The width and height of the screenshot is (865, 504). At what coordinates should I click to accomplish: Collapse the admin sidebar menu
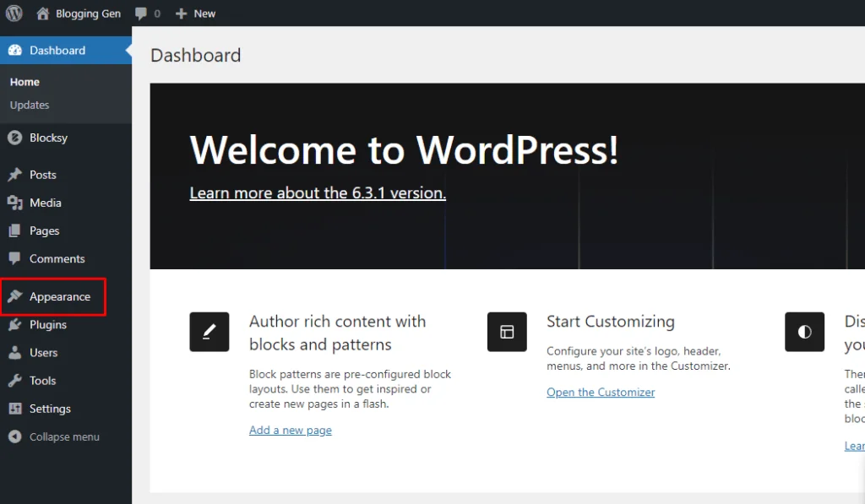tap(64, 436)
